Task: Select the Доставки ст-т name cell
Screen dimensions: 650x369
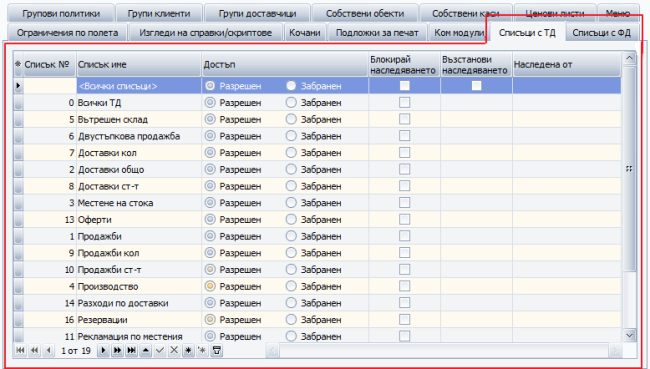Action: pyautogui.click(x=139, y=186)
